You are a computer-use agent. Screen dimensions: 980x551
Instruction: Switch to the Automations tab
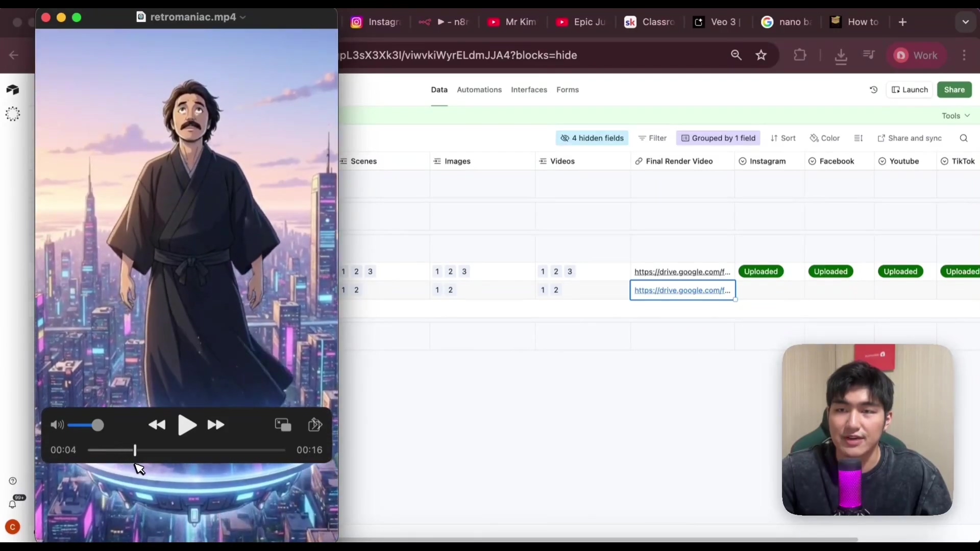[x=479, y=90]
